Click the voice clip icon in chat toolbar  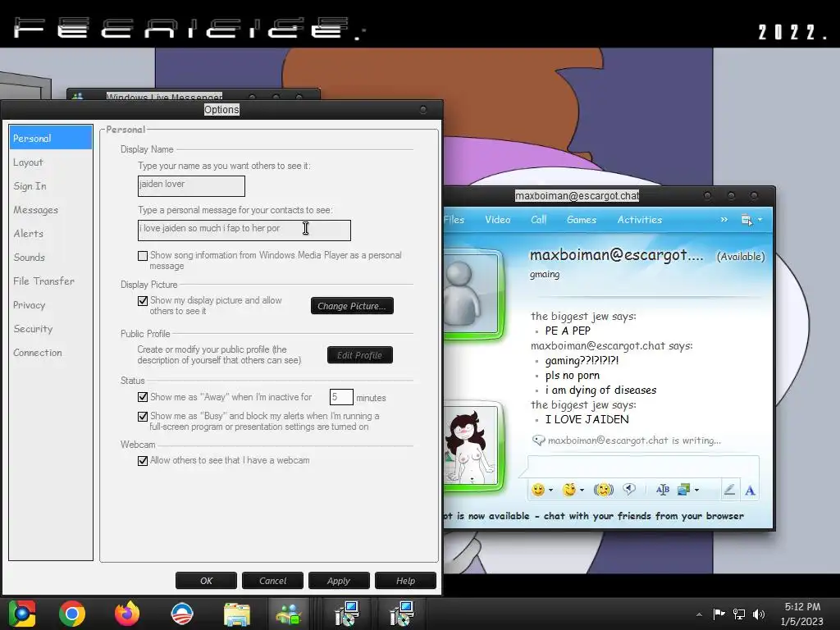629,489
